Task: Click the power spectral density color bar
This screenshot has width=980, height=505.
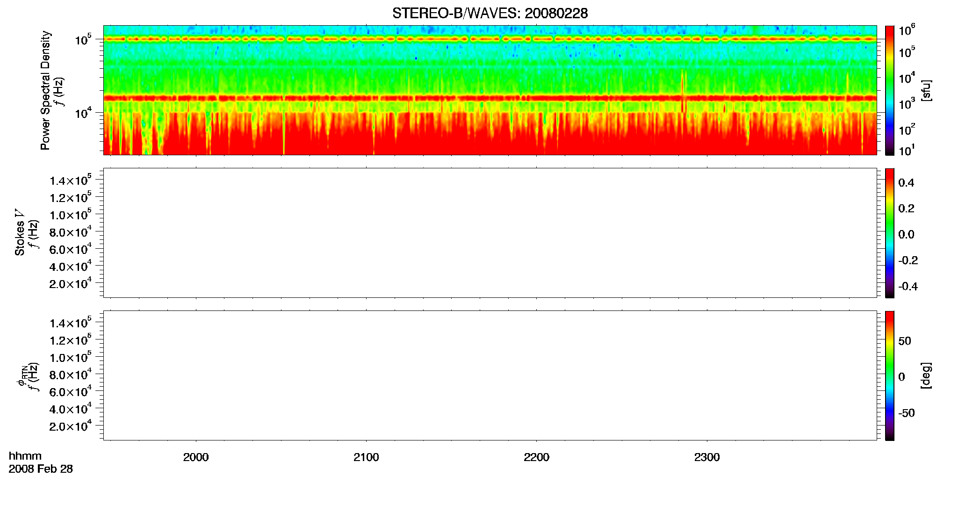Action: [x=890, y=90]
